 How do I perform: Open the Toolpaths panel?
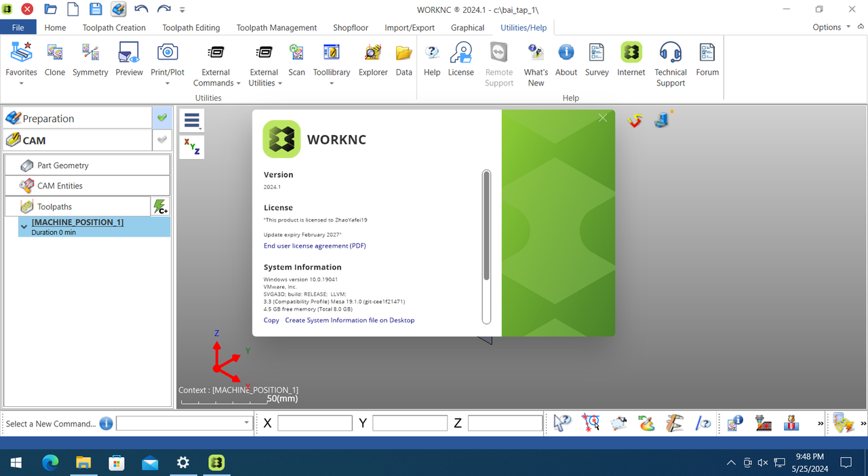pyautogui.click(x=77, y=206)
